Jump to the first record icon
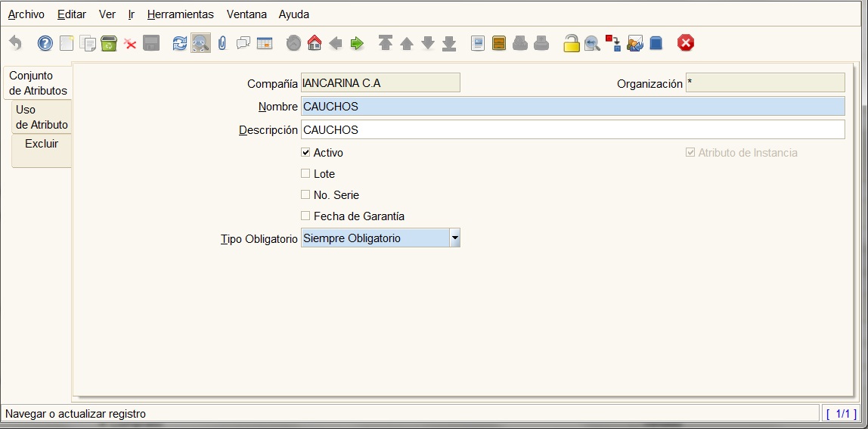Image resolution: width=868 pixels, height=429 pixels. click(x=386, y=42)
